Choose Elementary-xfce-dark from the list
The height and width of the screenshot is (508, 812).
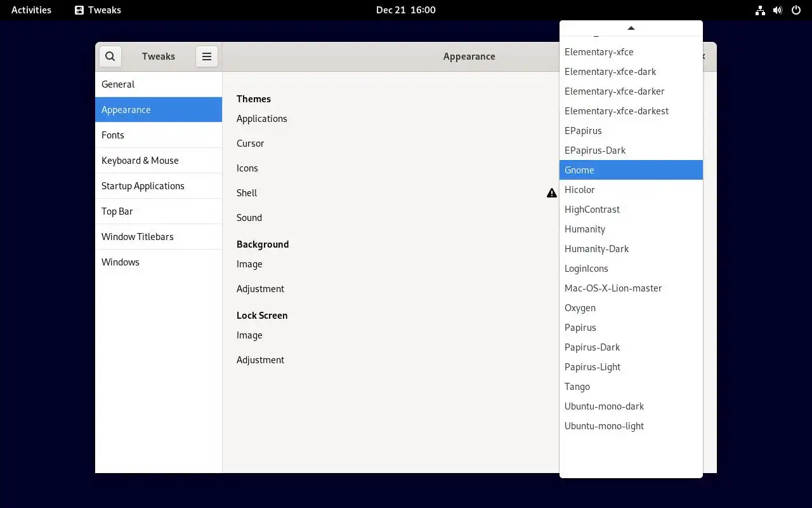click(631, 71)
